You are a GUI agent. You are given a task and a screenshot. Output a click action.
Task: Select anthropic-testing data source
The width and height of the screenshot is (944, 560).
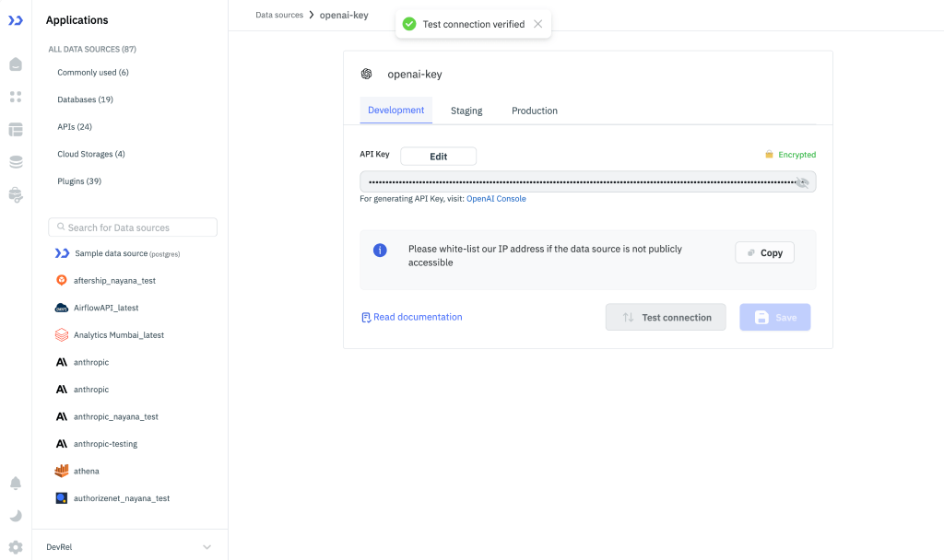[105, 444]
